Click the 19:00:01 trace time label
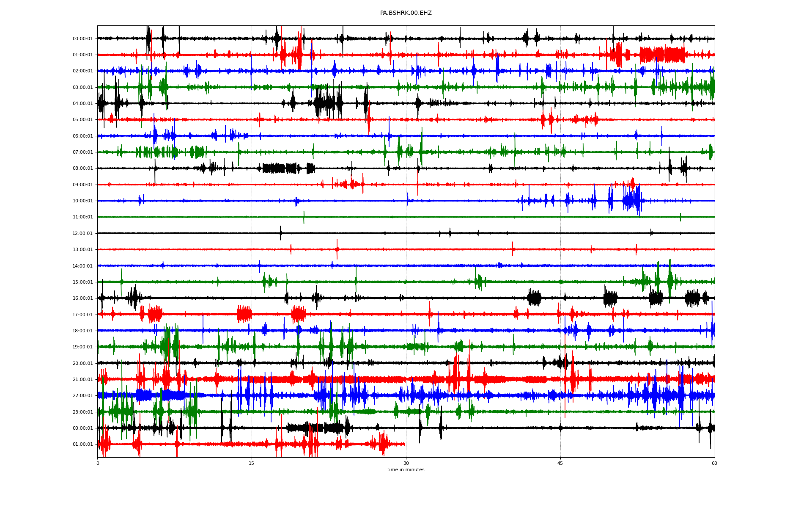This screenshot has width=812, height=508. (82, 347)
